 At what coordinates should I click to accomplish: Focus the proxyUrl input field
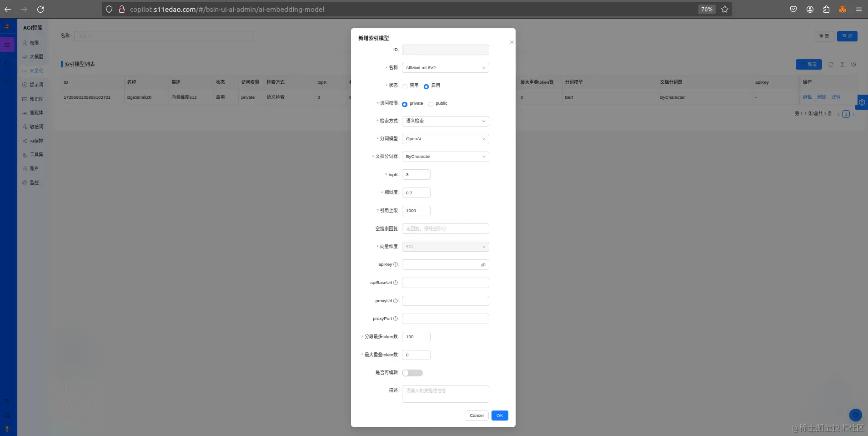click(446, 301)
